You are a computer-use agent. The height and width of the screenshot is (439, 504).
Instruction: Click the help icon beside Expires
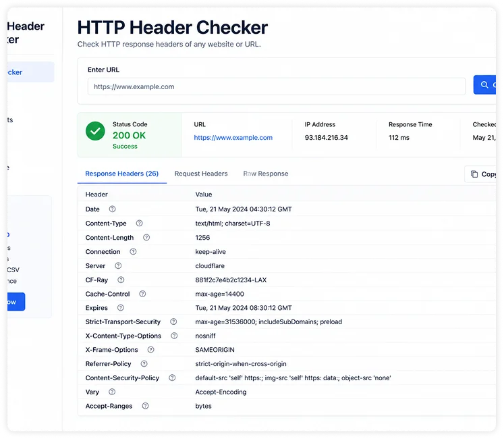121,308
